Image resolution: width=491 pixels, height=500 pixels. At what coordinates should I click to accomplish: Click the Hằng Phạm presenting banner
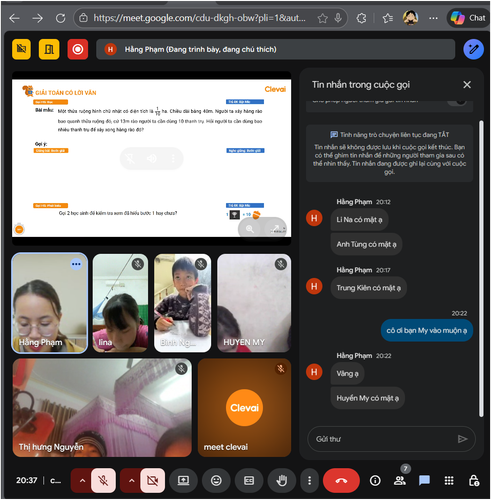click(275, 49)
